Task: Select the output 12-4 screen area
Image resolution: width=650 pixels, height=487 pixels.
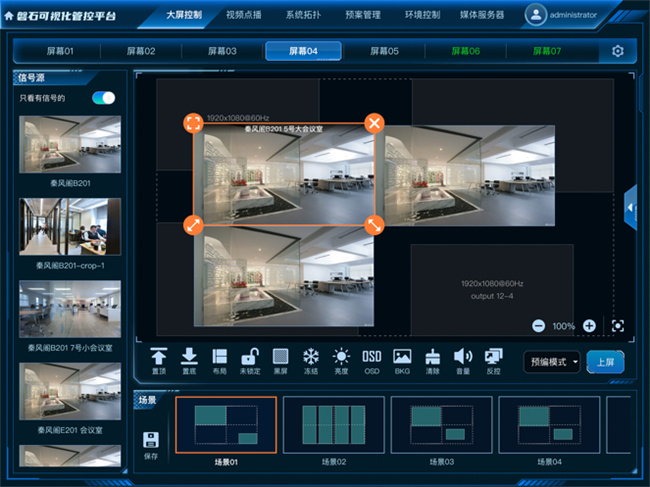Action: pos(492,290)
